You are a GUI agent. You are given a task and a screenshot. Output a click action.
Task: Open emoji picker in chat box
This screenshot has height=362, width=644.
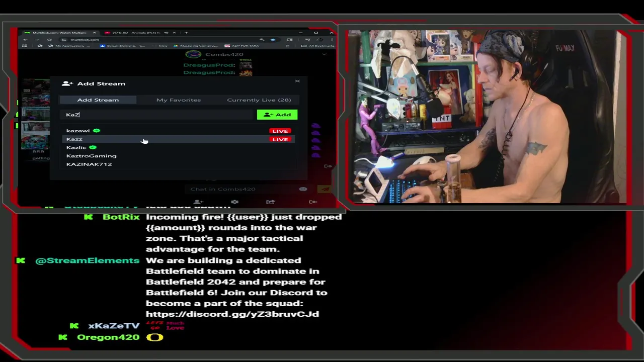click(x=303, y=189)
